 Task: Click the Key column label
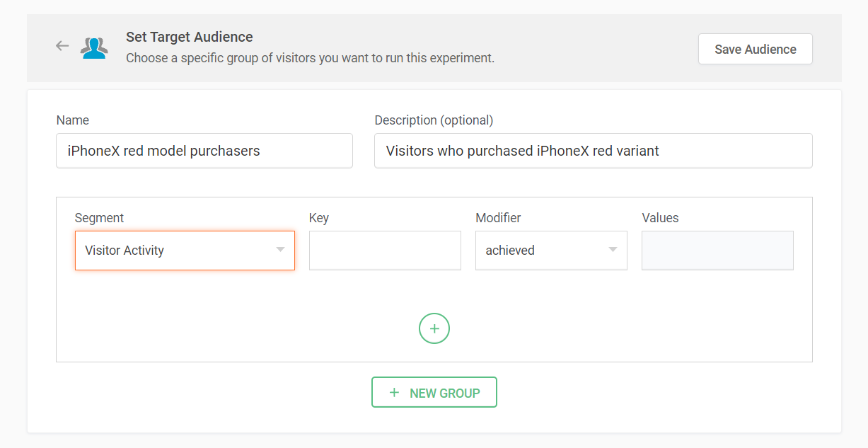coord(319,218)
